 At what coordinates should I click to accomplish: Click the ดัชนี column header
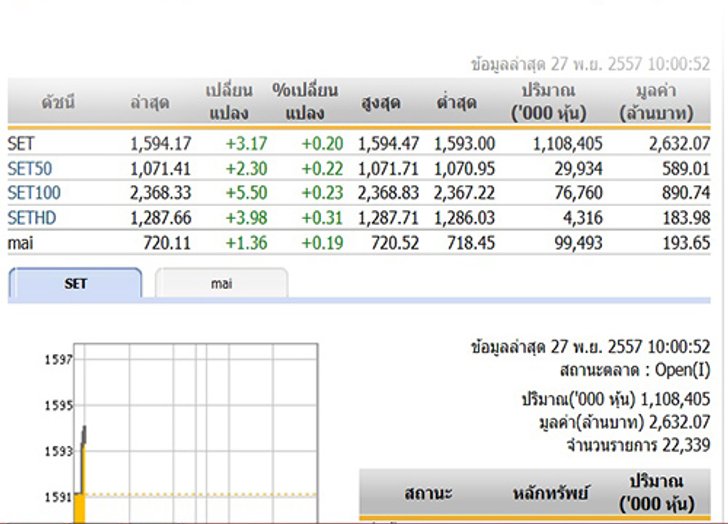(58, 102)
